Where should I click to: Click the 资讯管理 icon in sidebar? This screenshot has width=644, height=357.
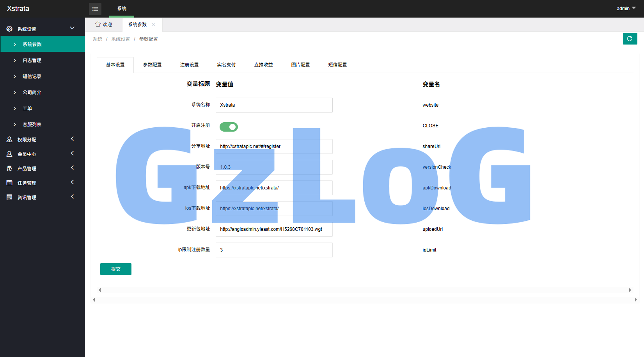(9, 197)
